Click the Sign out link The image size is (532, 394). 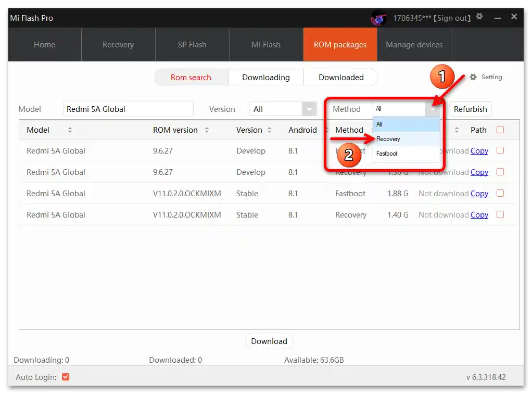(452, 18)
